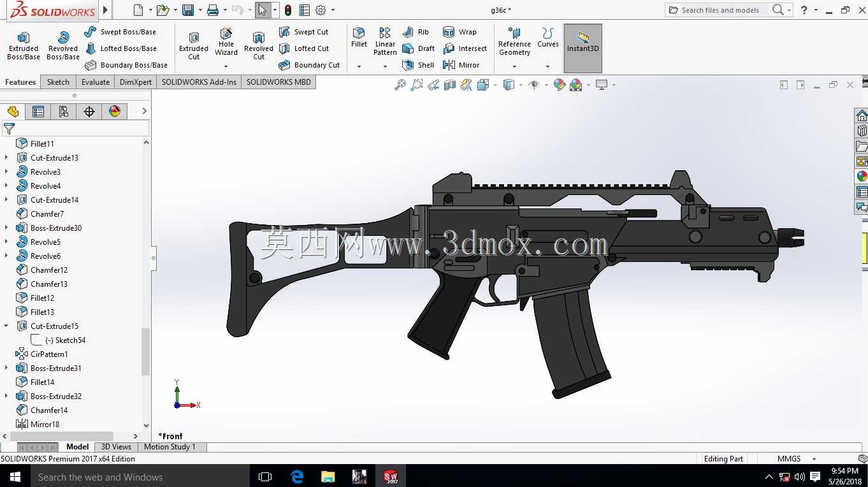Expand the Boss-Extrude30 feature
Viewport: 868px width, 487px height.
[6, 228]
